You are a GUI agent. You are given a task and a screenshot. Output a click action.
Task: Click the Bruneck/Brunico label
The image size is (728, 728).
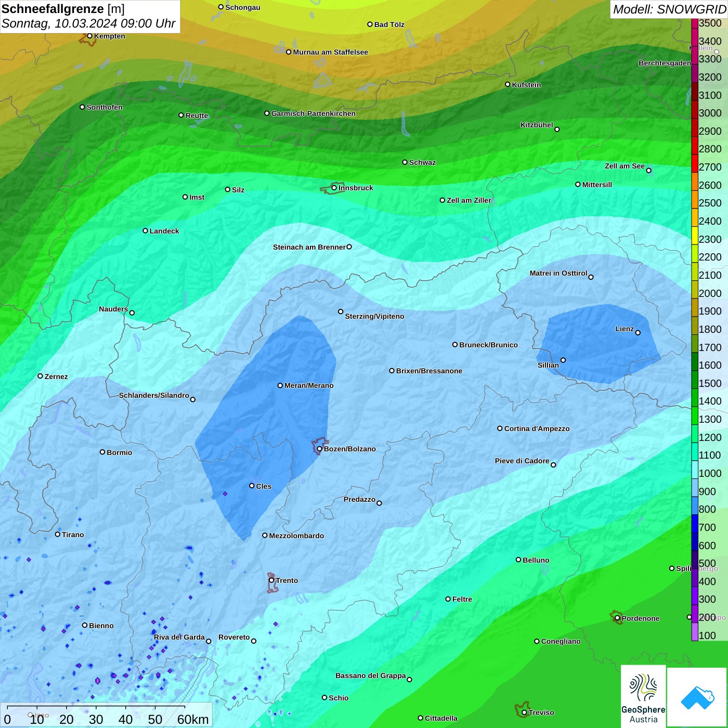point(489,345)
